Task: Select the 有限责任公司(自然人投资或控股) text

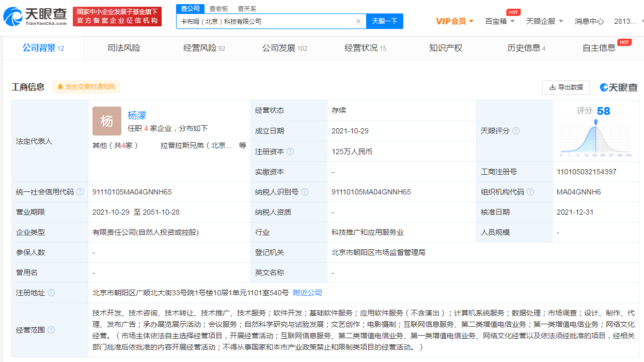Action: pyautogui.click(x=146, y=232)
